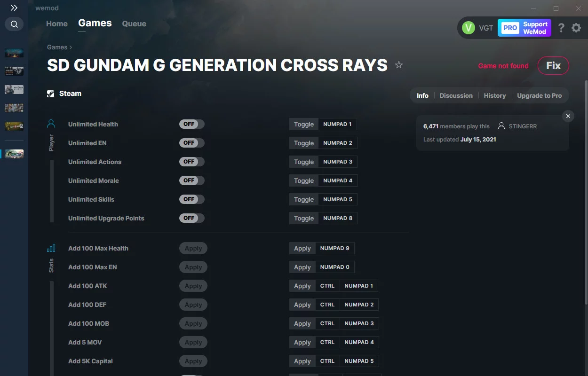Click the Game not found status text
This screenshot has height=376, width=588.
tap(503, 66)
